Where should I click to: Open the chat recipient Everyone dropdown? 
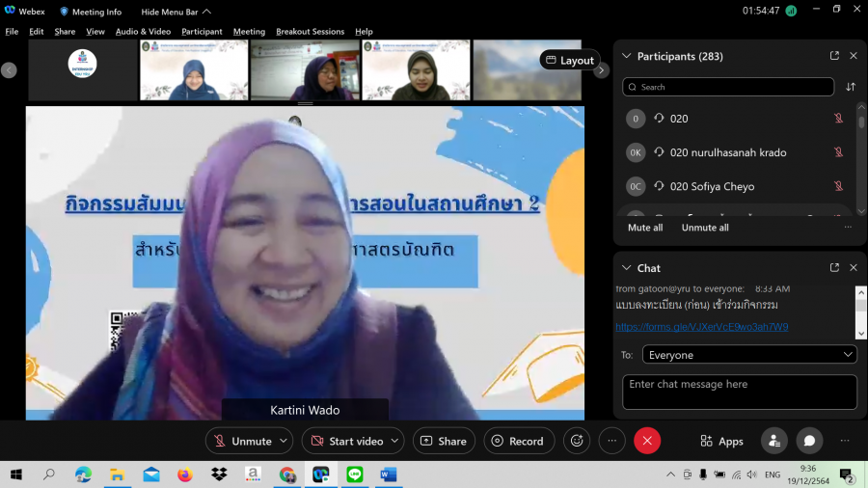(x=749, y=355)
